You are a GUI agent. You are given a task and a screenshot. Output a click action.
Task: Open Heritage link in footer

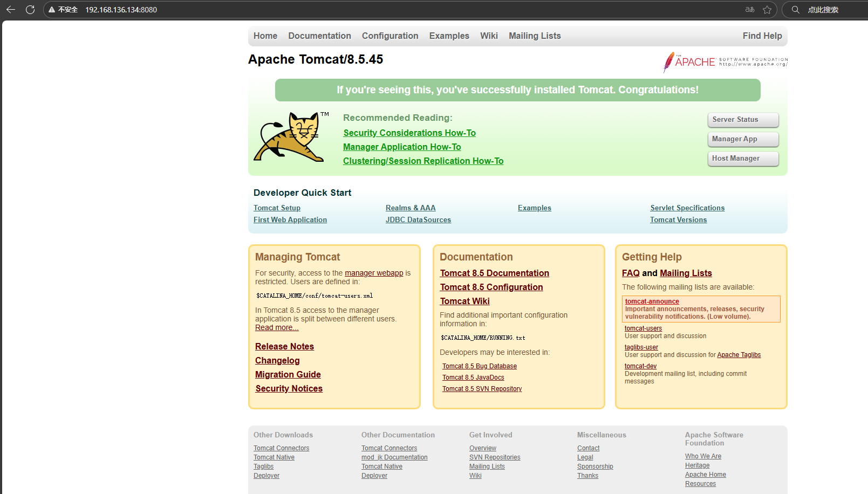[x=697, y=465]
